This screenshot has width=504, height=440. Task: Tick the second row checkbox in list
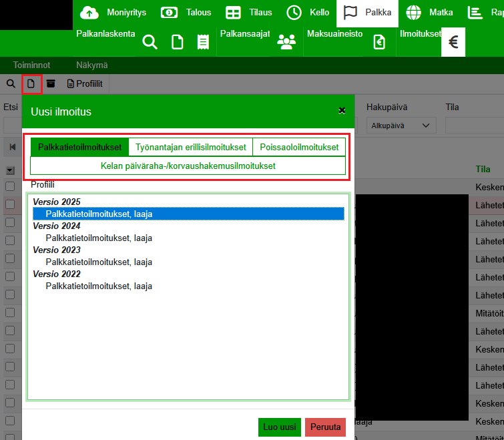(10, 204)
